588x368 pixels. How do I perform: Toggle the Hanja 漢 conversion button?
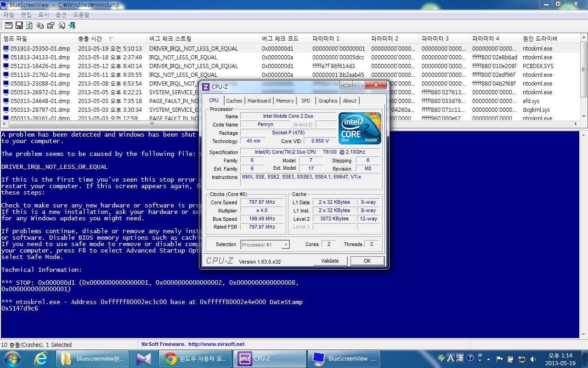pyautogui.click(x=460, y=358)
